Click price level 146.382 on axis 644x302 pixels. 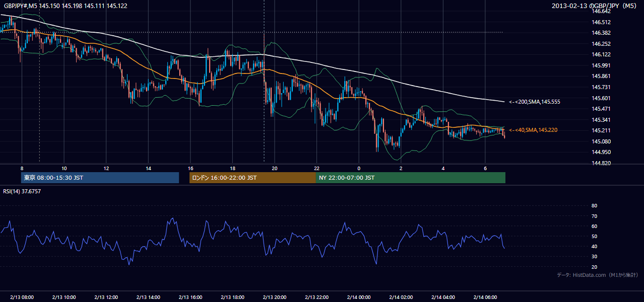[601, 33]
